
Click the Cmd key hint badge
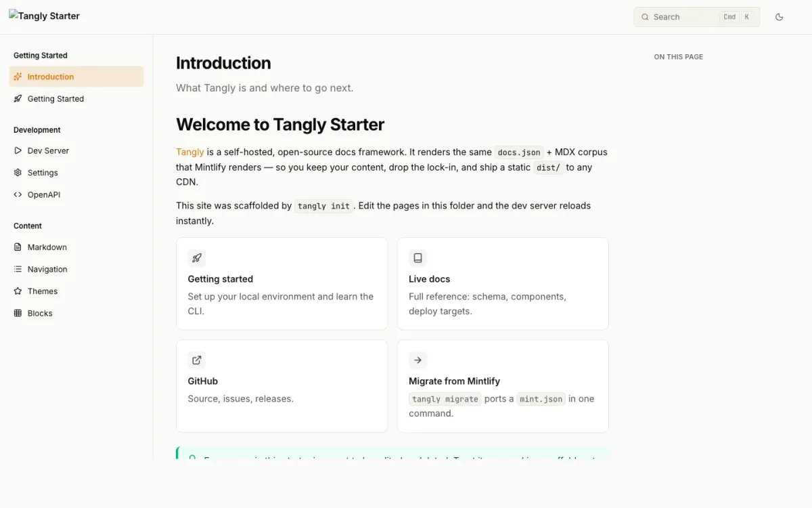[x=729, y=17]
